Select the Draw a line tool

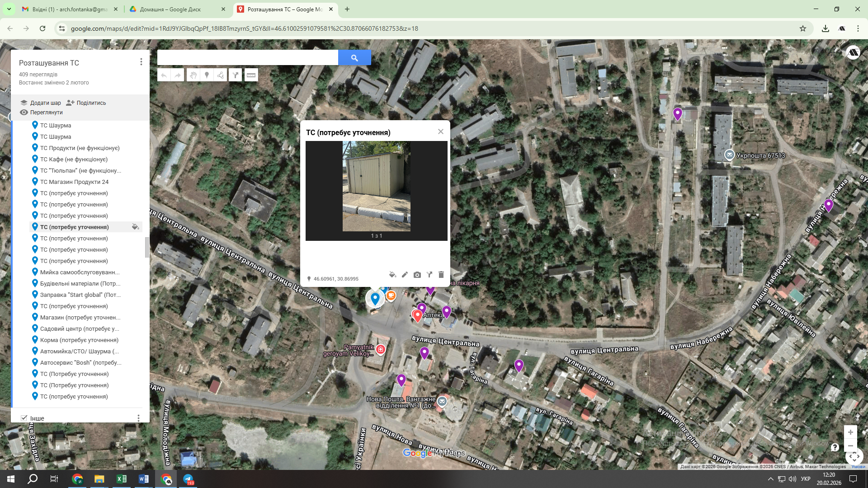221,75
